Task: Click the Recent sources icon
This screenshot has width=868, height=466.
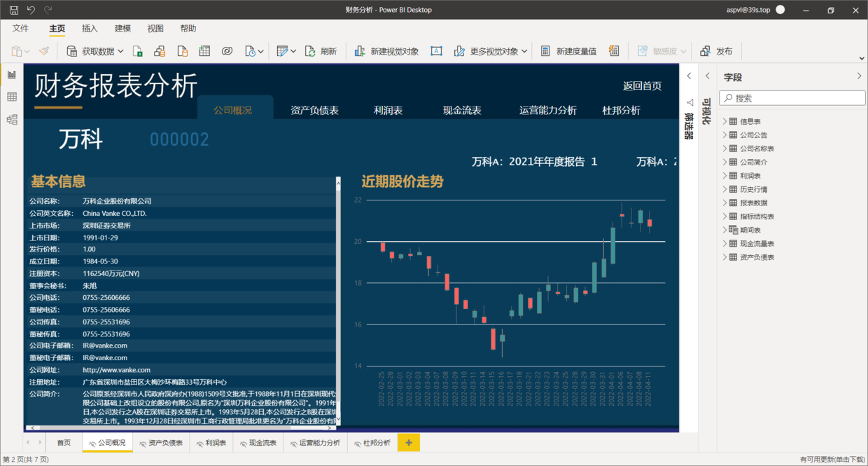Action: point(251,51)
